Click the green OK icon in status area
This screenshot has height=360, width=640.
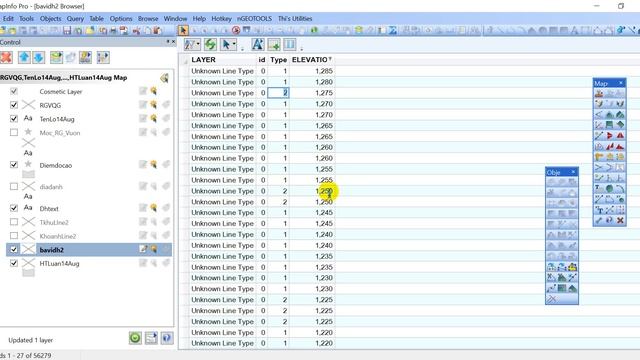point(135,338)
